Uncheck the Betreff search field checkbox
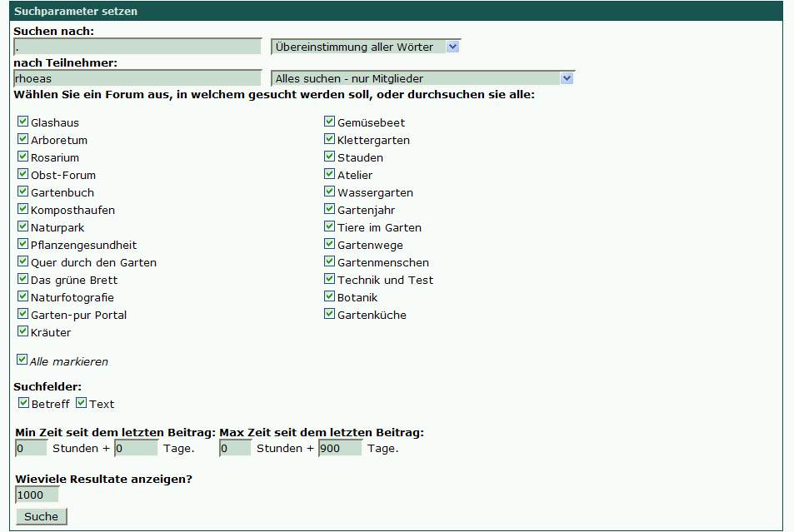Viewport: 794px width, 532px height. click(24, 402)
